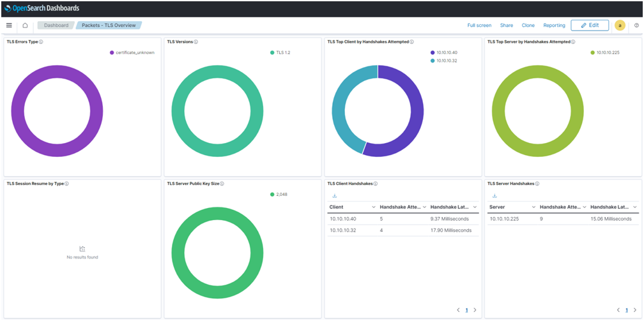Image resolution: width=644 pixels, height=321 pixels.
Task: Go to next page in TLS Client Handshakes
Action: [475, 310]
